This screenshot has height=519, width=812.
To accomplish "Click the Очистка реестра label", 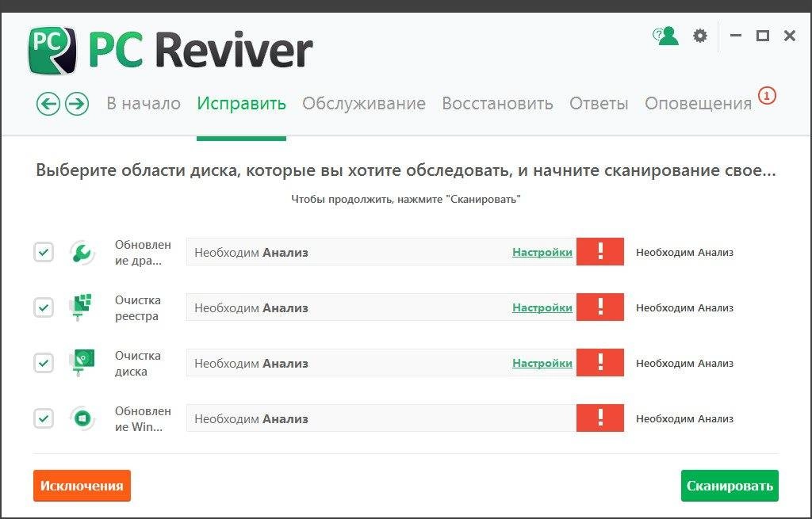I will 138,308.
